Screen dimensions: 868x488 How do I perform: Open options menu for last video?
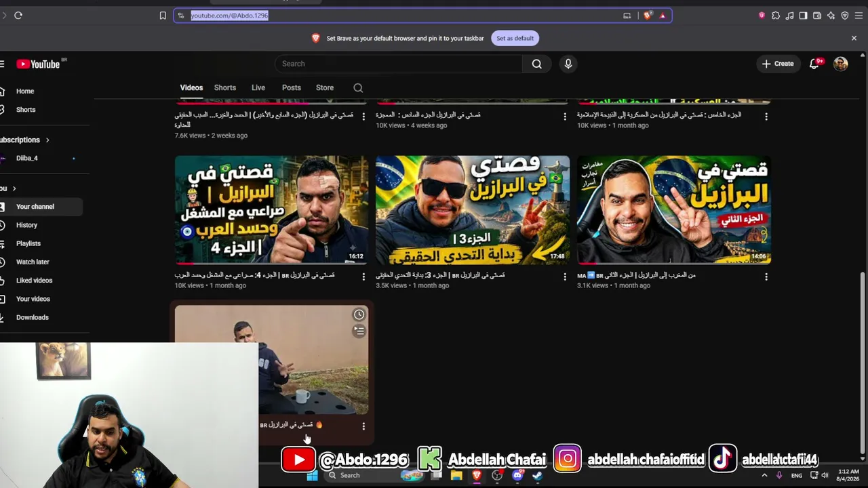pos(363,426)
